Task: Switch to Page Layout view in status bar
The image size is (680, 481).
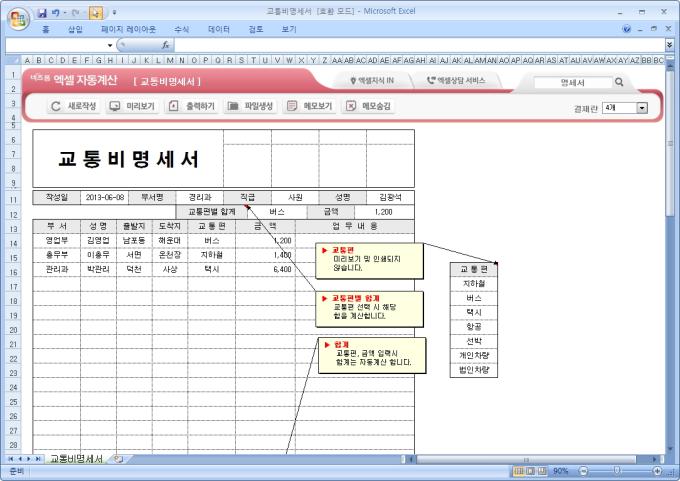Action: pos(530,471)
